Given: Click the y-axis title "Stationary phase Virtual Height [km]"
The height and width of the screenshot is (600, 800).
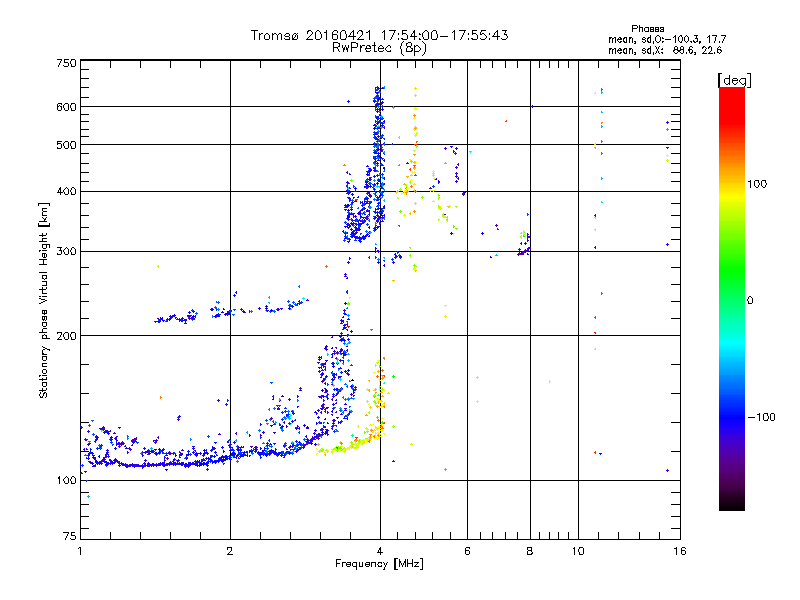Looking at the screenshot, I should [x=43, y=300].
